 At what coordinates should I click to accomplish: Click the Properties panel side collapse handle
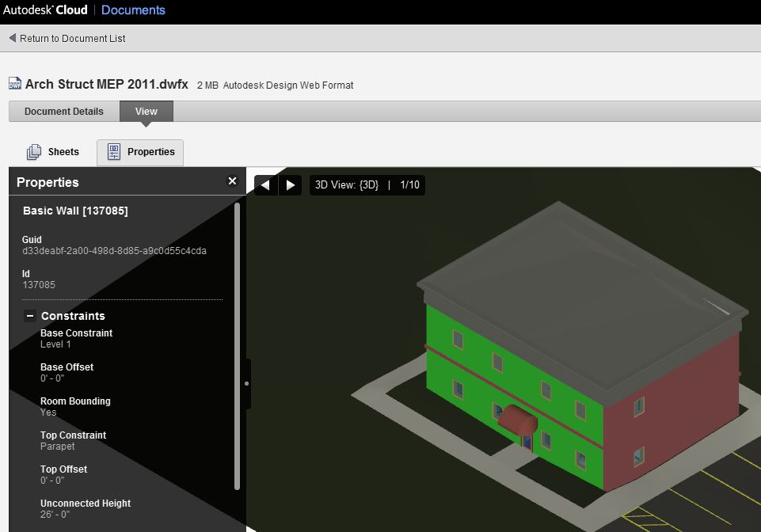(x=247, y=383)
